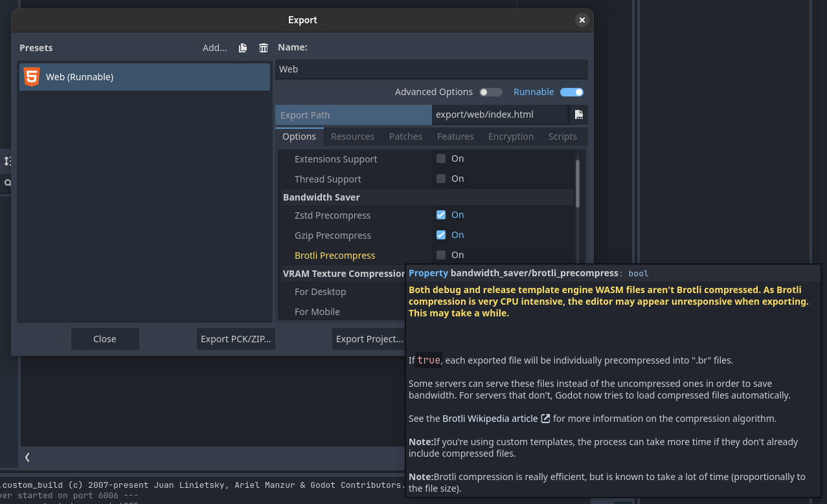
Task: Switch to the Patches tab
Action: coord(405,137)
